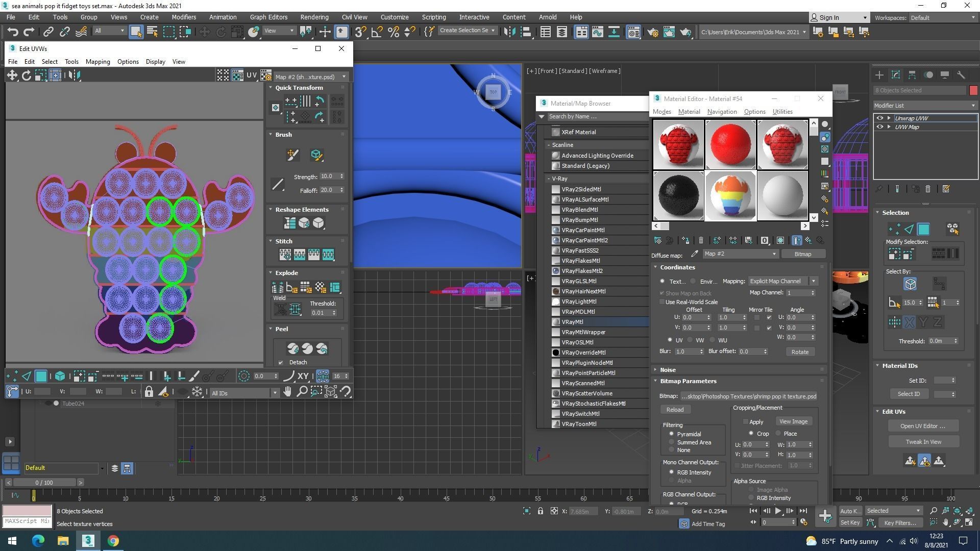Click the Select and Move tool in main toolbar
980x551 pixels.
point(204,32)
